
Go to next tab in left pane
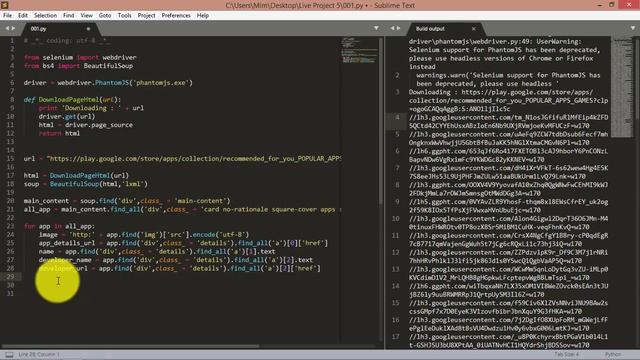[x=13, y=28]
